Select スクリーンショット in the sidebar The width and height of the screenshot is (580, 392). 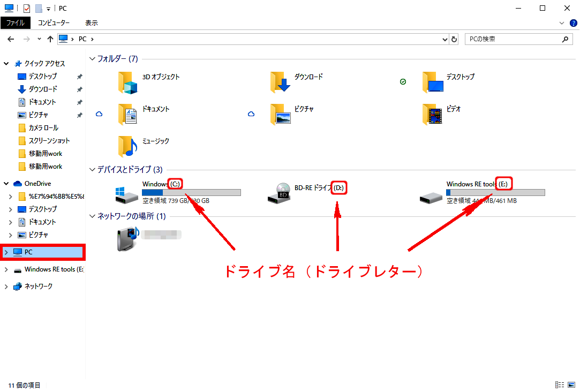(49, 140)
